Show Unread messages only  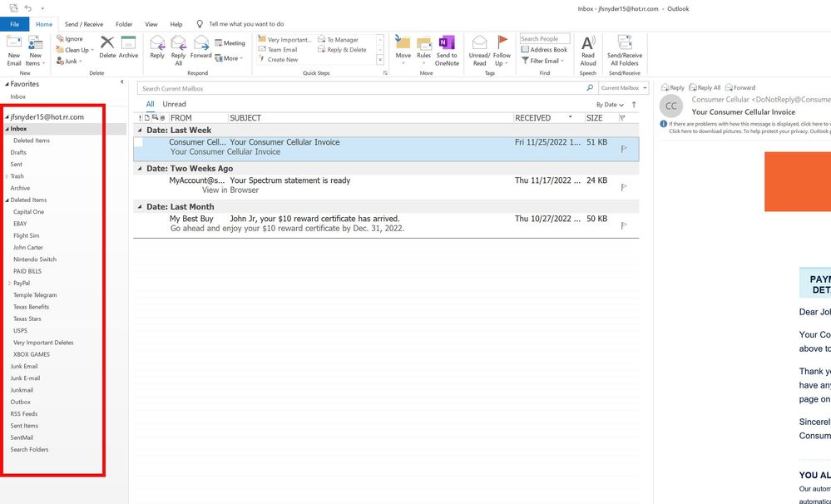[175, 104]
